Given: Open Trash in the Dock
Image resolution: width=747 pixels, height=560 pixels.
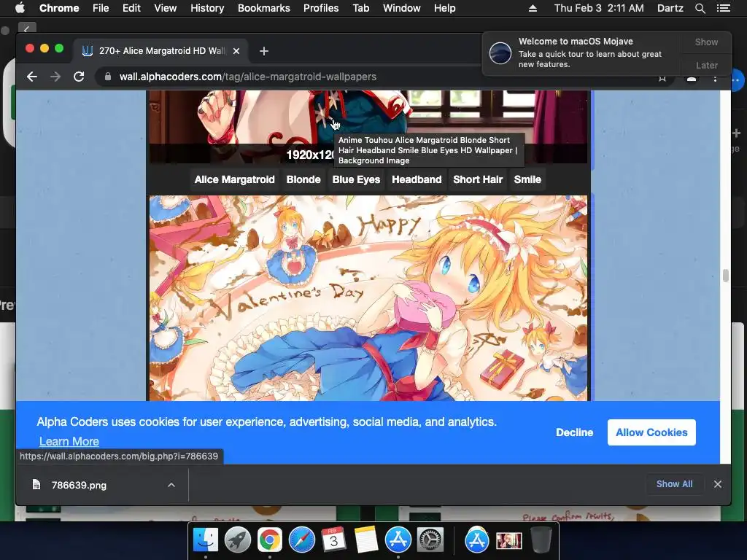Looking at the screenshot, I should tap(541, 540).
